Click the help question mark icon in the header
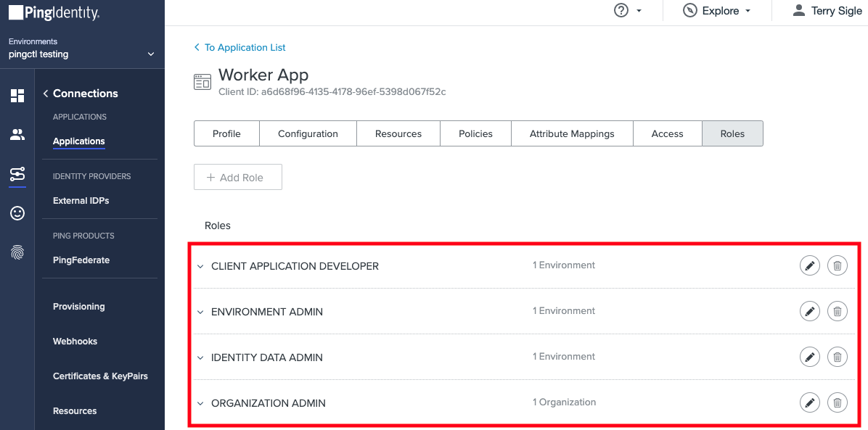 (621, 10)
